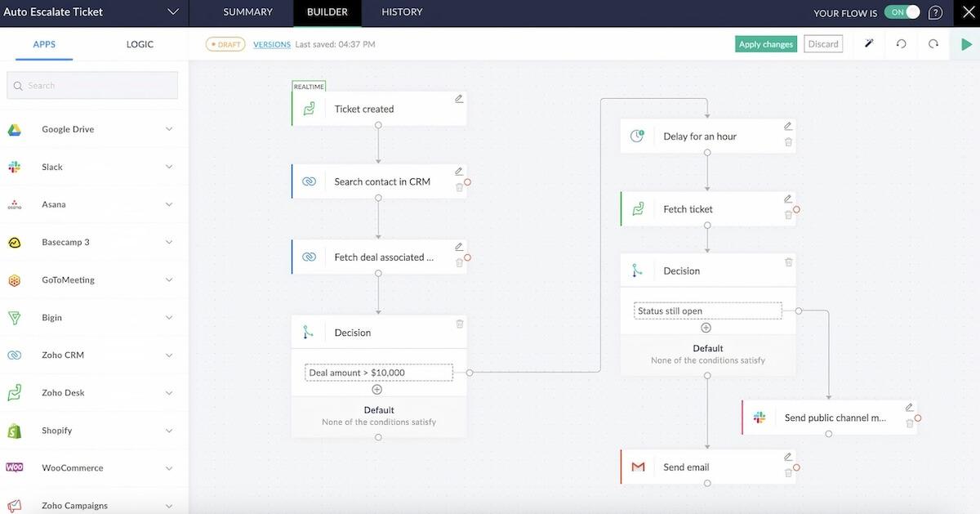This screenshot has width=980, height=514.
Task: Click the Slack icon in sidebar
Action: [x=15, y=167]
